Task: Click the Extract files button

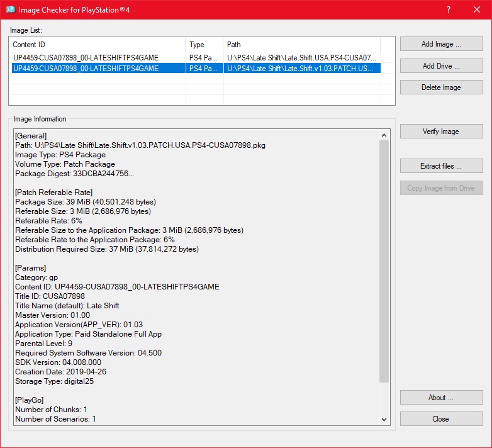Action: click(x=441, y=165)
